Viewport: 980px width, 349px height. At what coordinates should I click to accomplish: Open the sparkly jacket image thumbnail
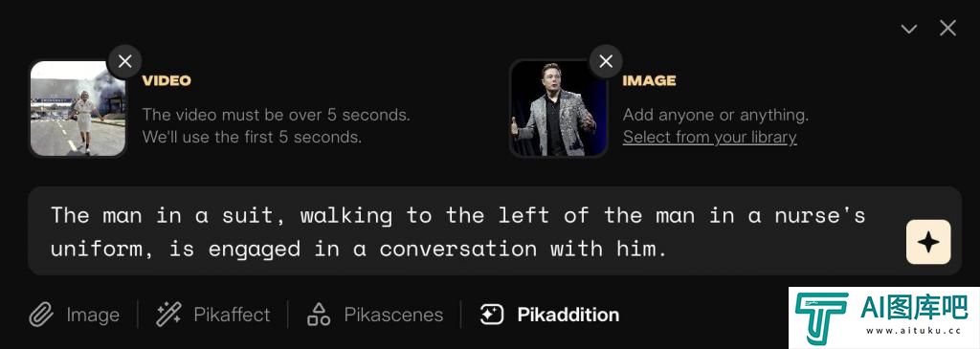click(x=558, y=109)
